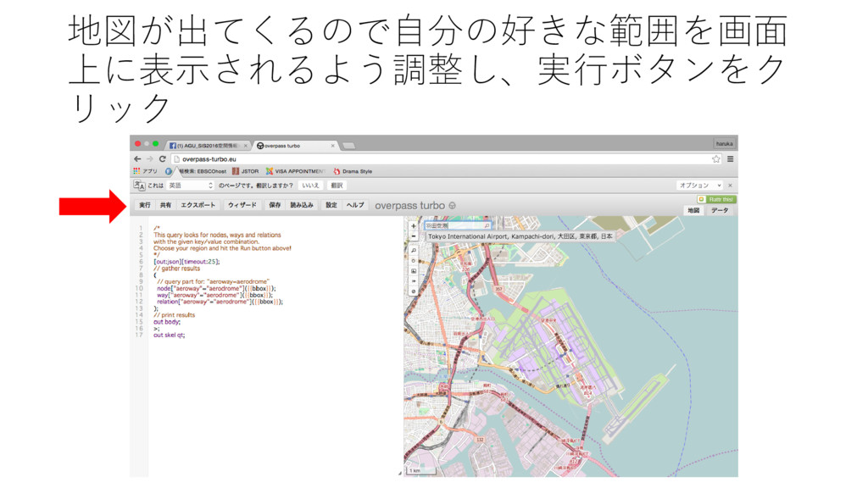Image resolution: width=868 pixels, height=488 pixels.
Task: Click the [out:json][timeout:25]; code line
Action: coord(186,262)
